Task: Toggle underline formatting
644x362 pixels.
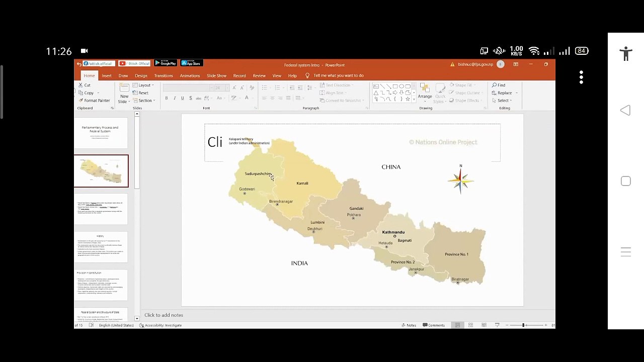Action: point(182,98)
